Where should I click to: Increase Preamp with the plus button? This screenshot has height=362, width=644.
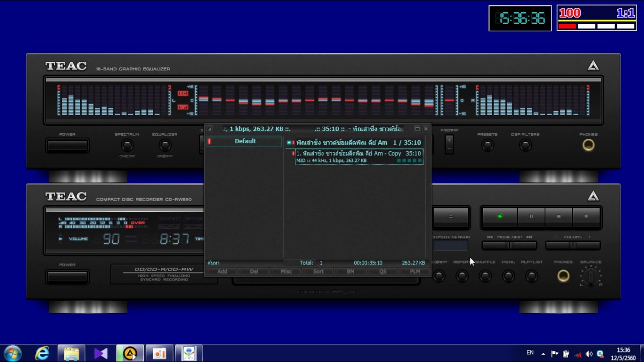[449, 141]
